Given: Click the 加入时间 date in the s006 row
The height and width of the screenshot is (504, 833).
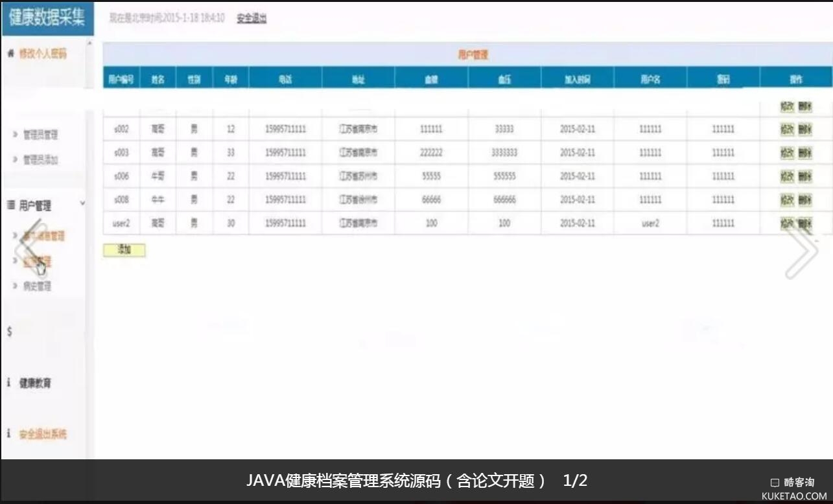Looking at the screenshot, I should point(578,176).
